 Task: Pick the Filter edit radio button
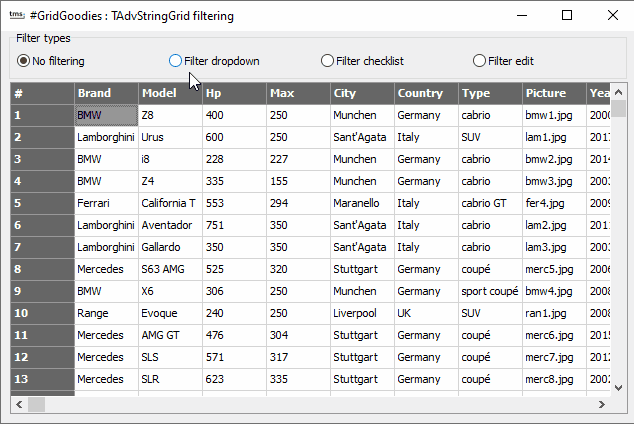pos(503,61)
